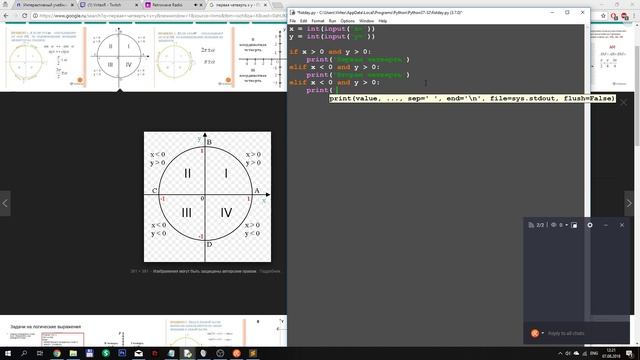The height and width of the screenshot is (360, 640).
Task: Show next image with right arrow
Action: click(x=629, y=203)
